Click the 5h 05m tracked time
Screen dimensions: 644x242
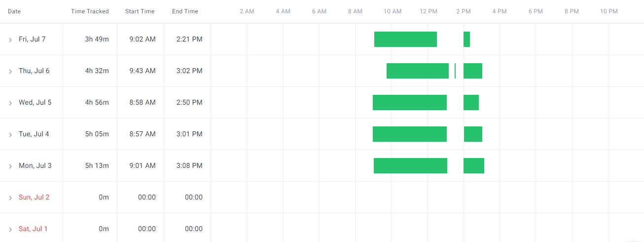97,134
